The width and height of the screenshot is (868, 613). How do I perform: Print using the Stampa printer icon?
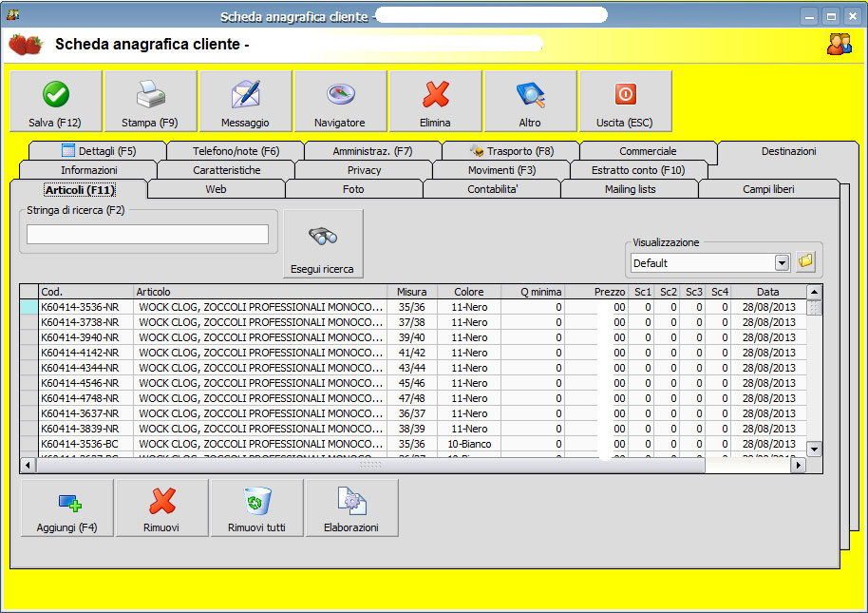[150, 101]
